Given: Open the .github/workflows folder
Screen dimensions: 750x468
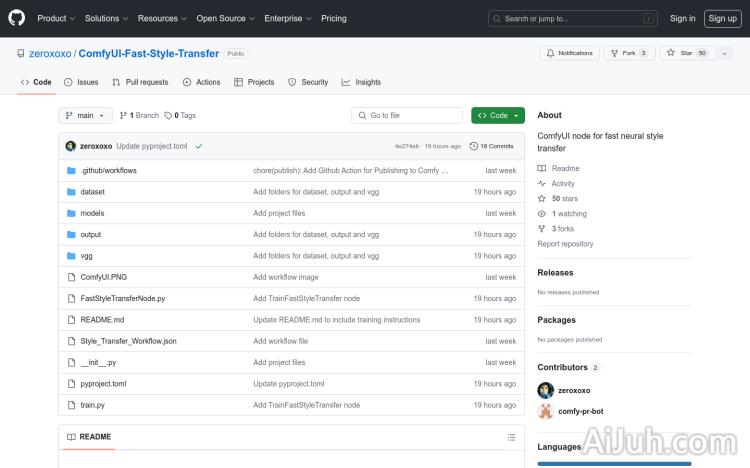Looking at the screenshot, I should point(108,170).
